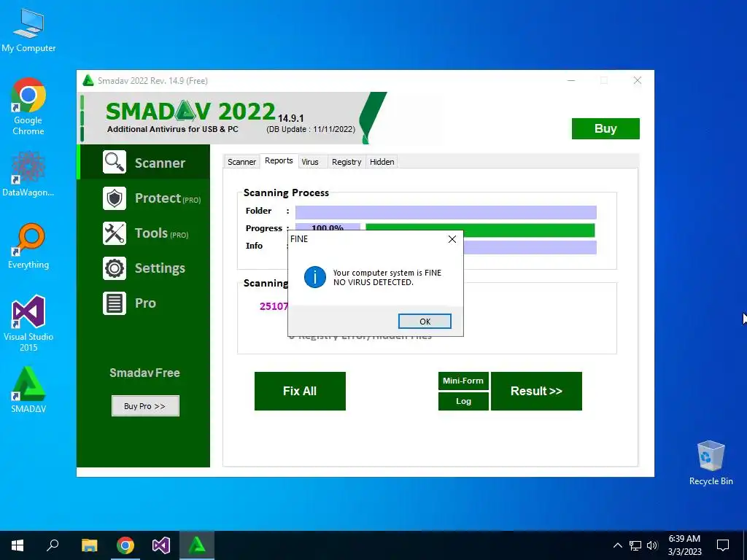Image resolution: width=747 pixels, height=560 pixels.
Task: Click the volume speaker tray icon
Action: click(652, 545)
